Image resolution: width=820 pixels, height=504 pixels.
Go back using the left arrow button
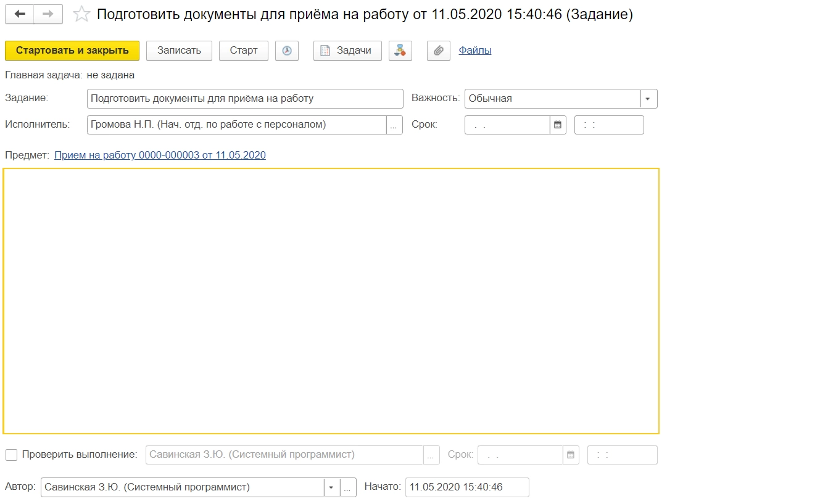click(x=20, y=14)
